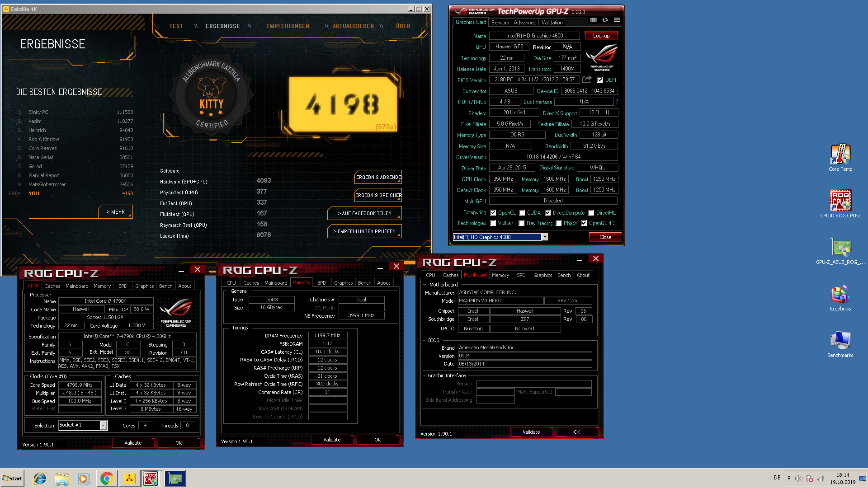Click the ROG logo in GPU-Z
Viewport: 868px width, 488px height.
click(x=602, y=57)
